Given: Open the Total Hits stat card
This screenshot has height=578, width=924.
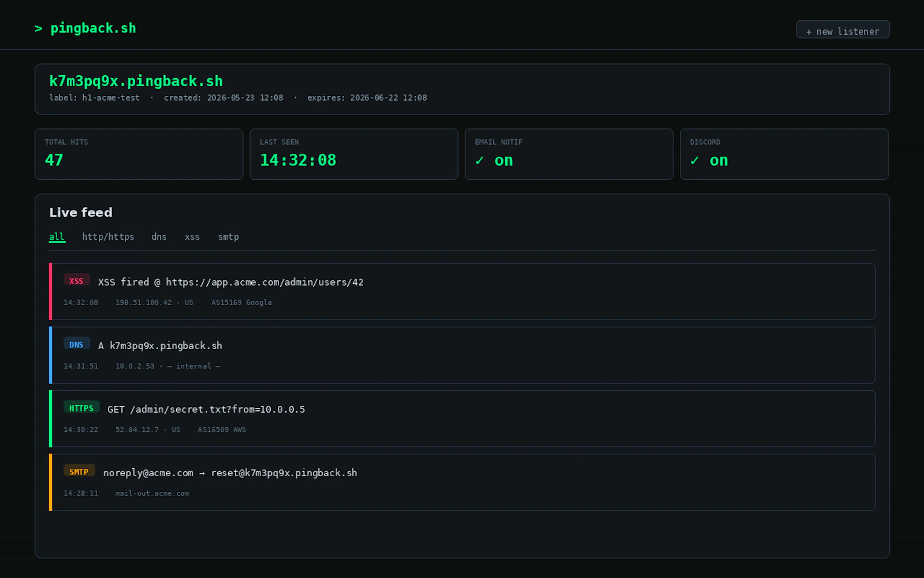Looking at the screenshot, I should click(x=139, y=154).
